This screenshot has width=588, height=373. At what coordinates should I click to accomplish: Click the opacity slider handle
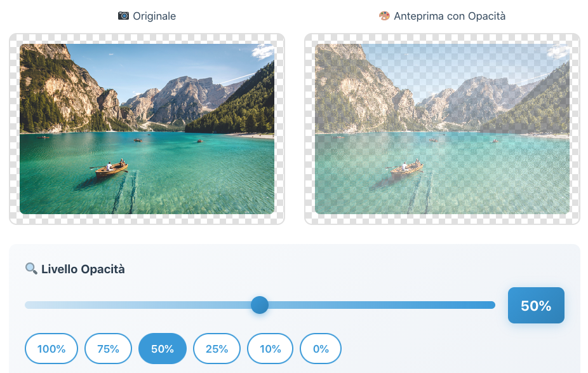pos(260,305)
